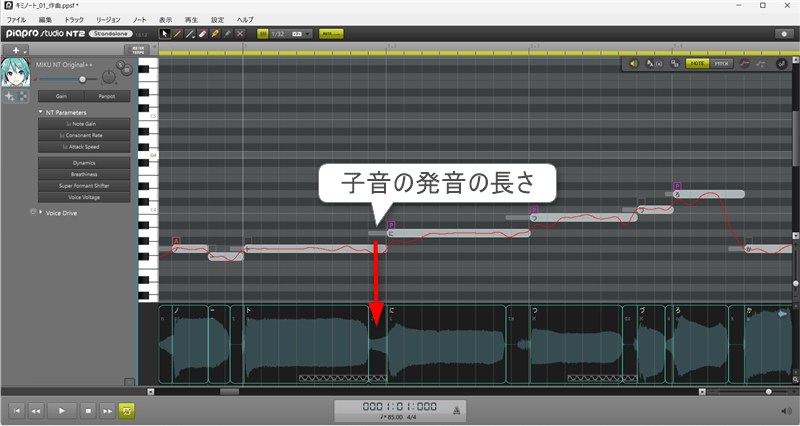Open the 再生 menu
This screenshot has width=800, height=426.
tap(191, 20)
